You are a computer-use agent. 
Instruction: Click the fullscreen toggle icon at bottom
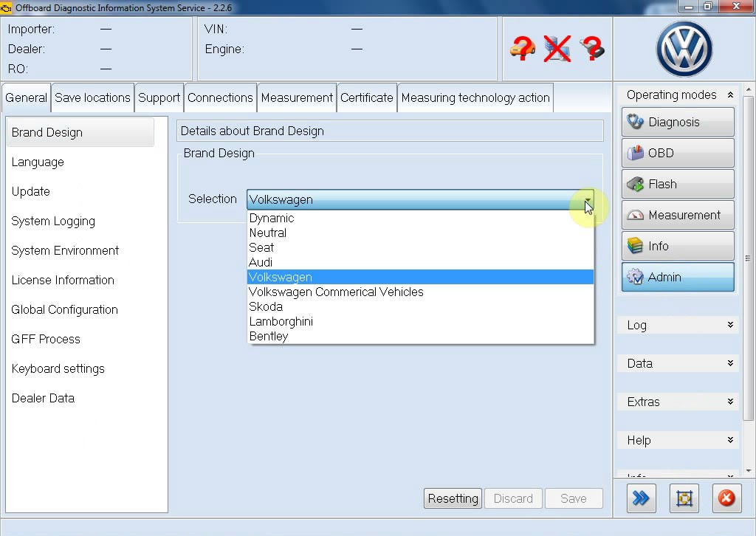(684, 498)
